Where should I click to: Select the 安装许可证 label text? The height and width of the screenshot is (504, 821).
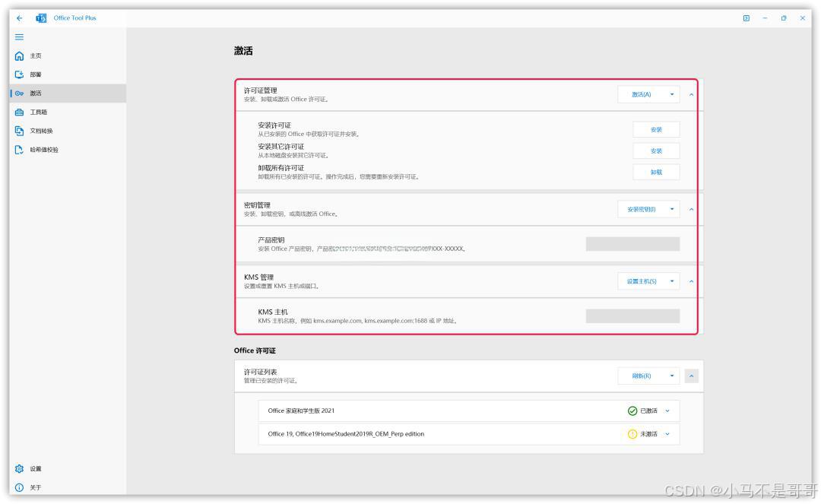point(274,125)
